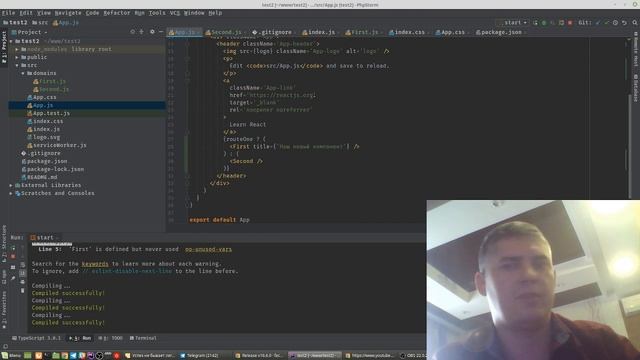Click the red Stop button in top toolbar
Screen dimensions: 640x360
tap(570, 23)
